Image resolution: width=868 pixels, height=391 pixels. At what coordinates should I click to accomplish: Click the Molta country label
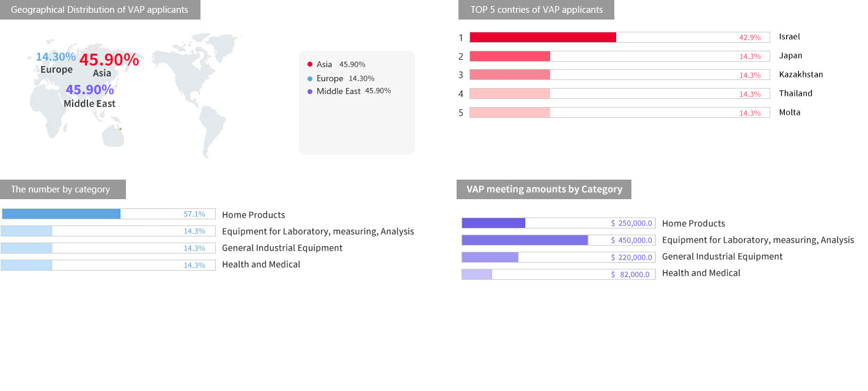point(789,112)
